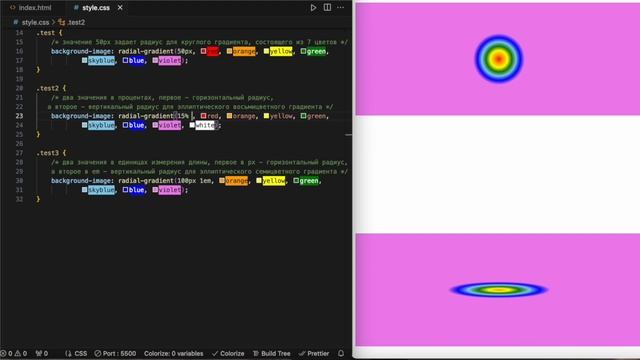Open the notifications bell
The width and height of the screenshot is (640, 360).
coord(341,353)
